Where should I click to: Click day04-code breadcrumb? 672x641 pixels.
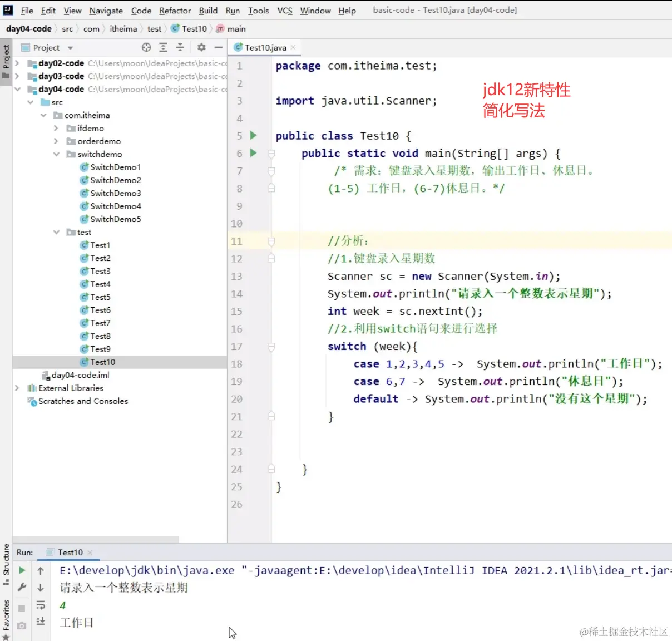(x=29, y=29)
